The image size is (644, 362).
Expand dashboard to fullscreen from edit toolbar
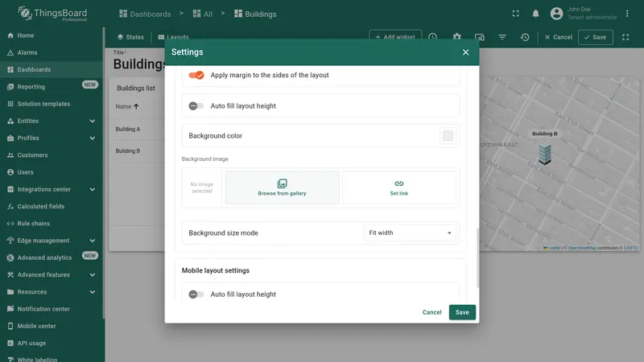(x=625, y=37)
